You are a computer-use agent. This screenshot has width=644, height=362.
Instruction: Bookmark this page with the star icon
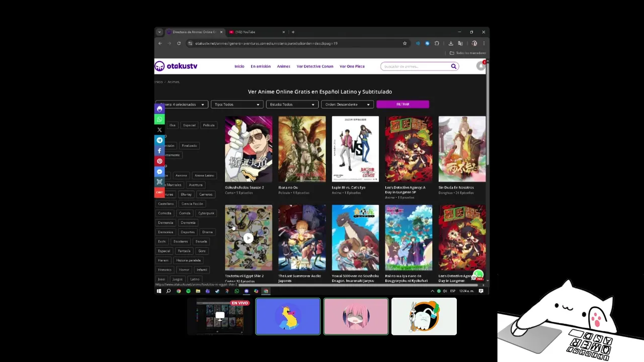pos(405,43)
